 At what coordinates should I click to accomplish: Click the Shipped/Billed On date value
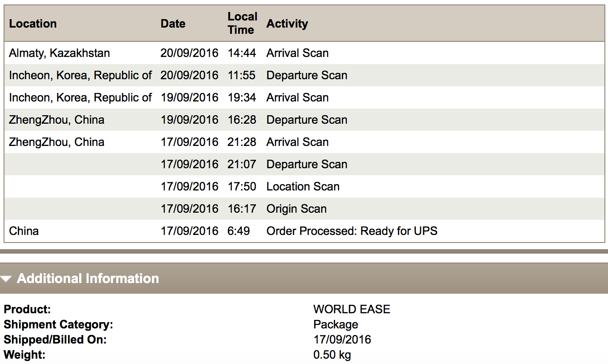click(342, 340)
